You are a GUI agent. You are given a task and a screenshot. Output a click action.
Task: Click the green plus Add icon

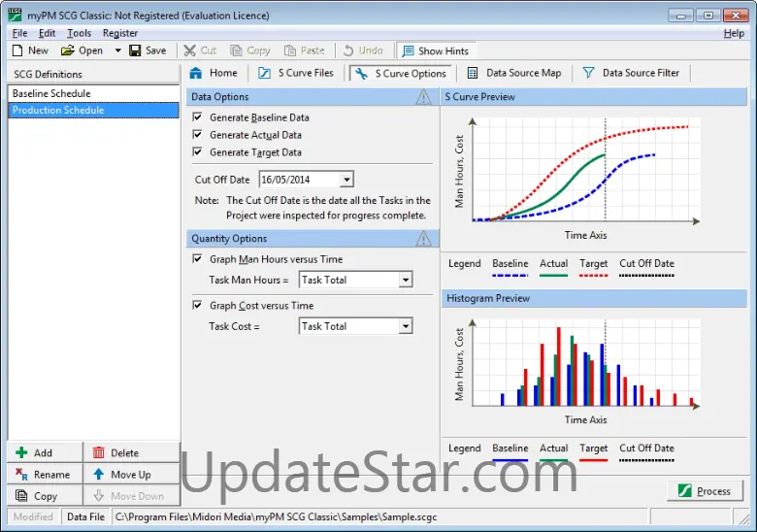point(22,452)
